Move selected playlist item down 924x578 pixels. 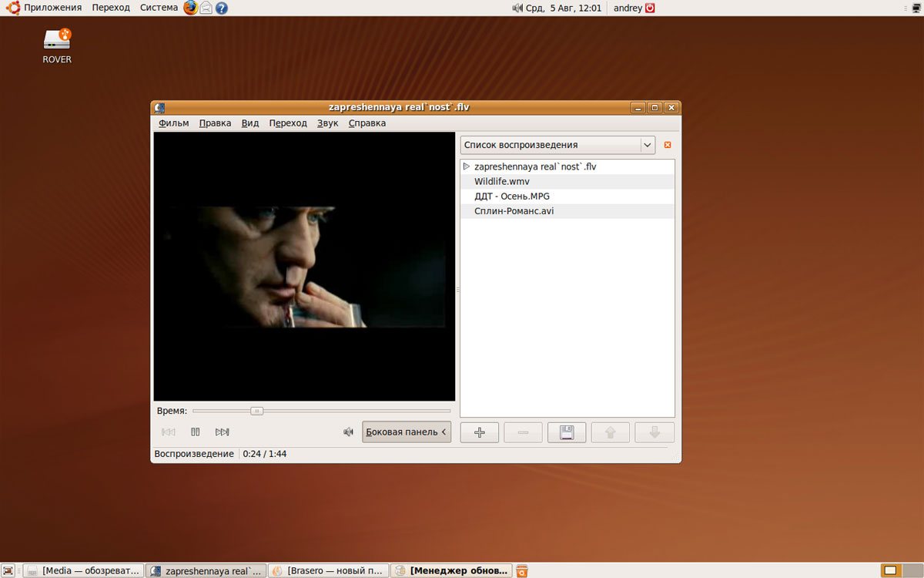[654, 432]
